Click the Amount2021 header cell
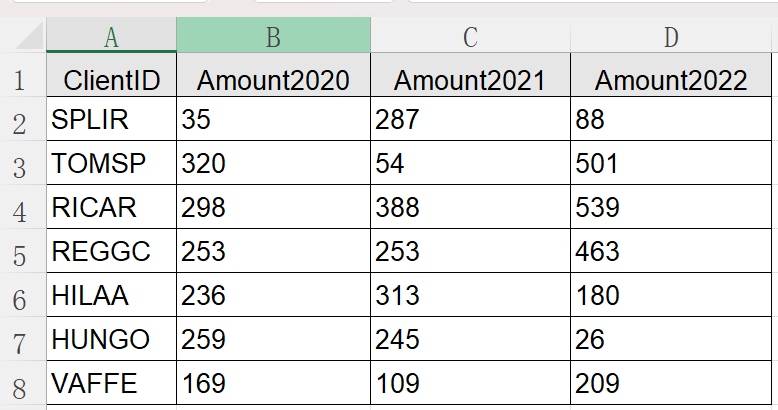 click(470, 81)
